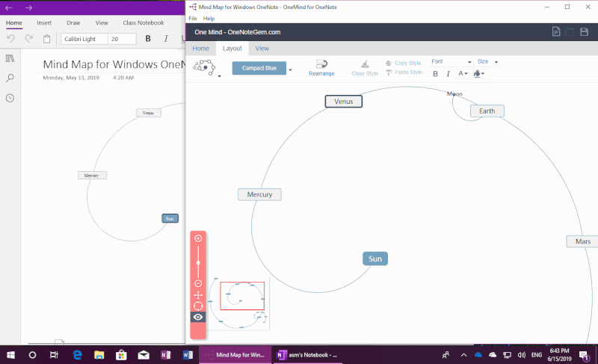The image size is (598, 364).
Task: Open the File menu in OneMind
Action: (193, 18)
